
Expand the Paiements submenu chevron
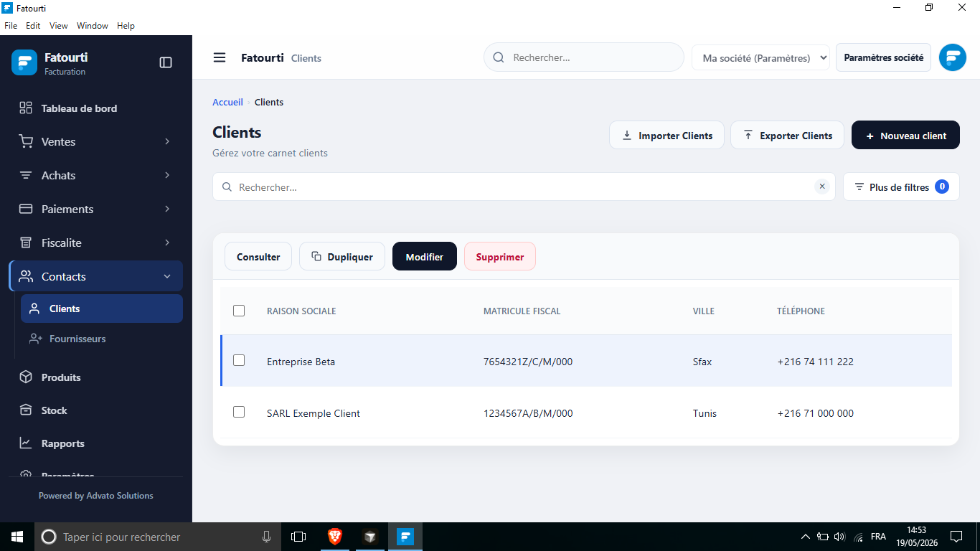167,209
